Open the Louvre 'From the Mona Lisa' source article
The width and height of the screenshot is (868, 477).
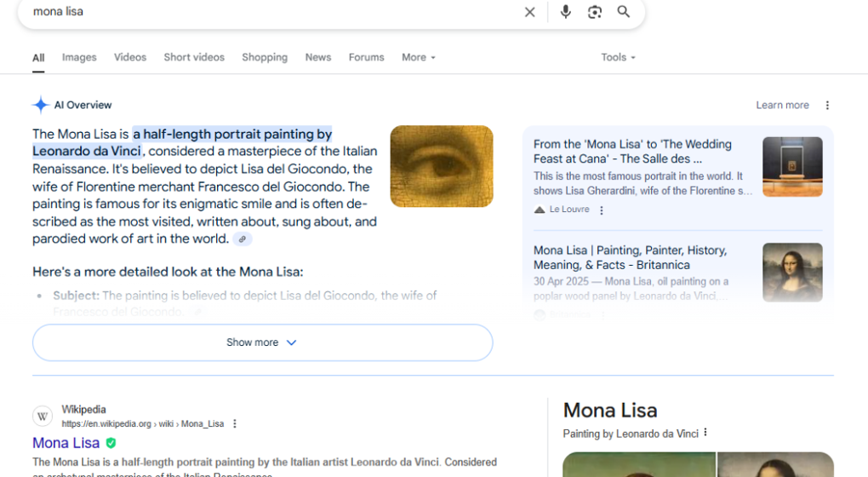[632, 152]
